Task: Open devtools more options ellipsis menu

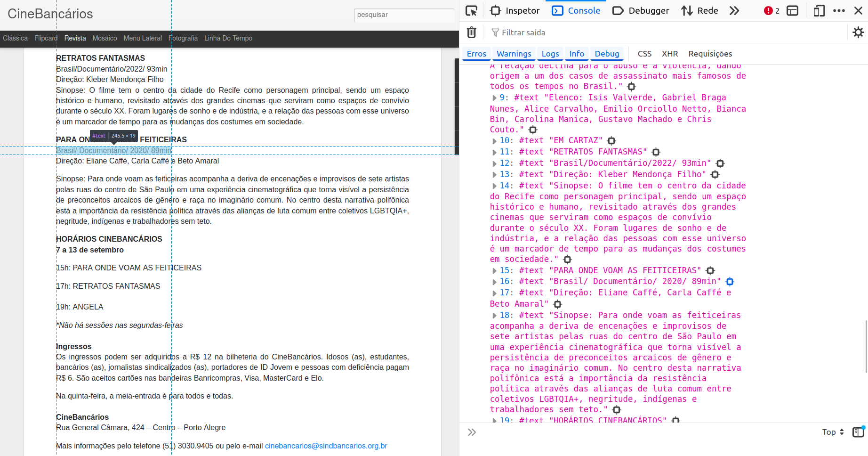Action: (x=839, y=10)
